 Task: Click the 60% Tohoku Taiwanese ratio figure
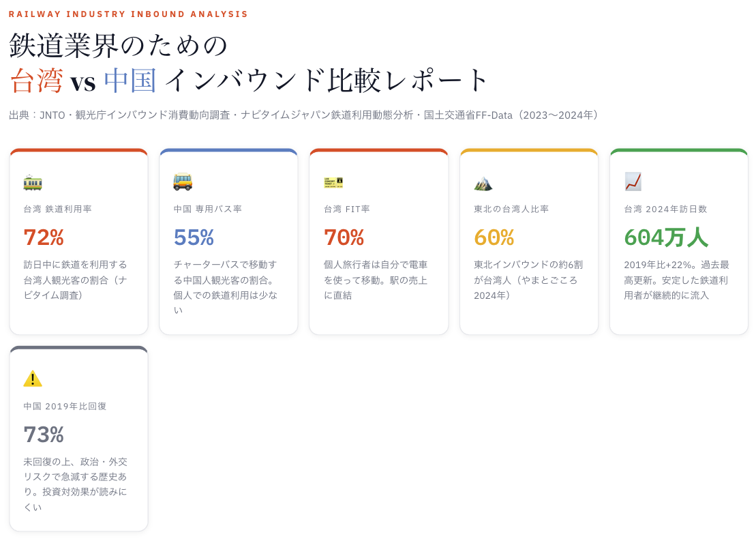pos(494,237)
